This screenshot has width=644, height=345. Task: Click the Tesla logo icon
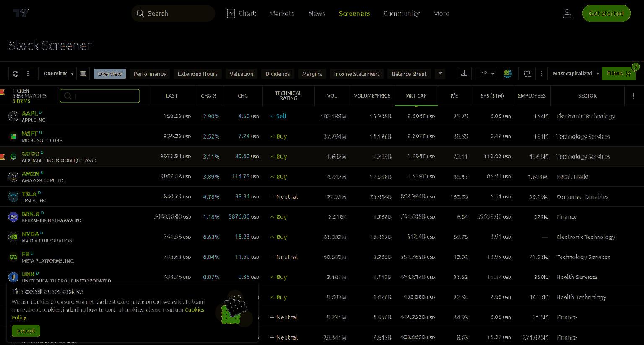pos(13,197)
